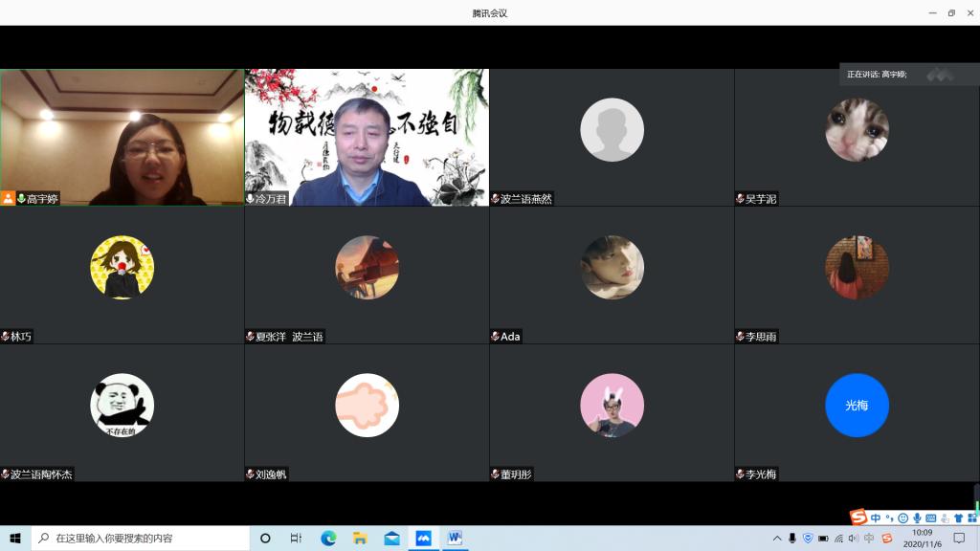980x551 pixels.
Task: Click the orange host icon beside 高宇婷
Action: point(9,199)
